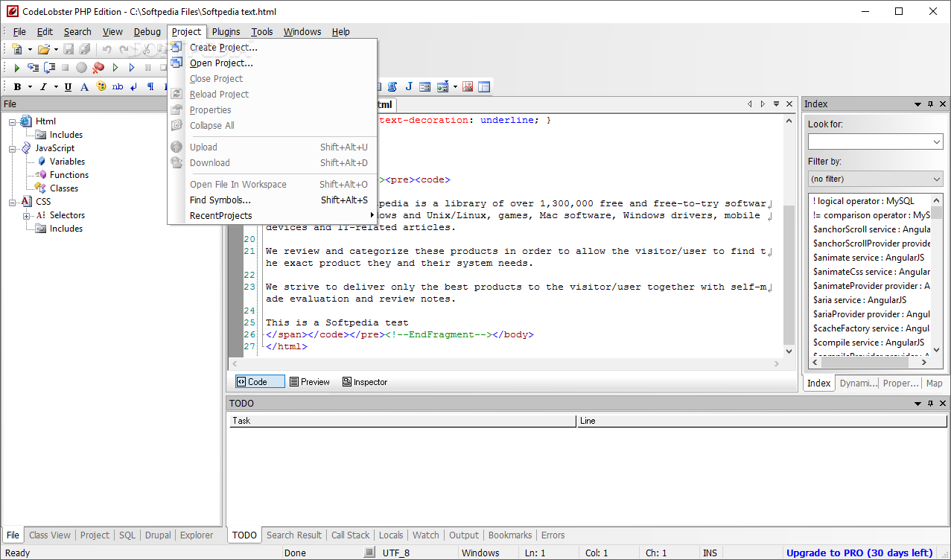Open the Tools menu
Image resolution: width=951 pixels, height=560 pixels.
click(262, 31)
